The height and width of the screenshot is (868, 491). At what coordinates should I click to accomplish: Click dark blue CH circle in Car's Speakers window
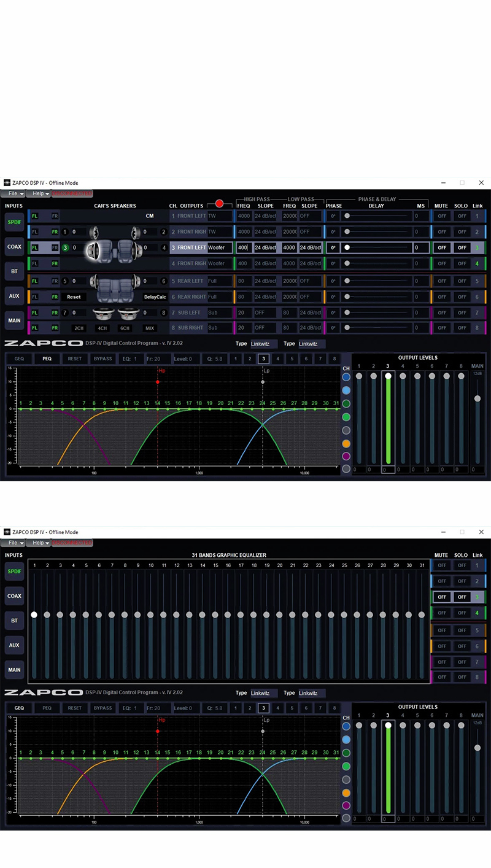(x=346, y=377)
